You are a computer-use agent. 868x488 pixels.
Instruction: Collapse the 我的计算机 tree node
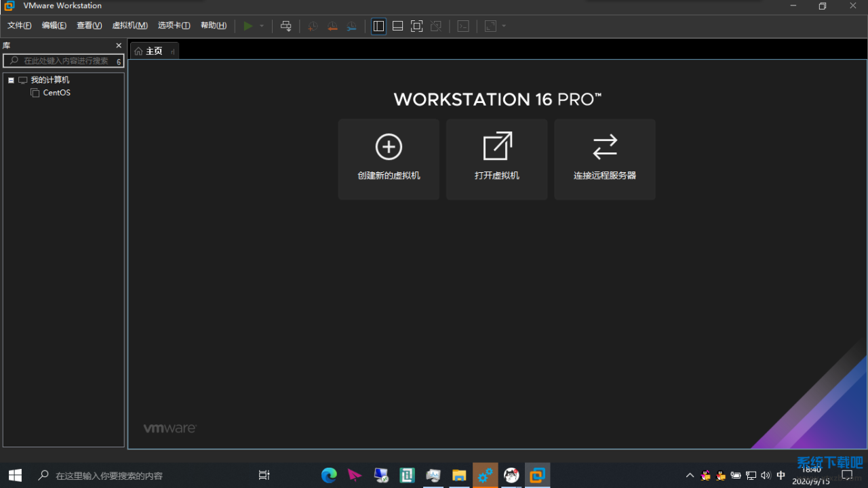tap(11, 80)
